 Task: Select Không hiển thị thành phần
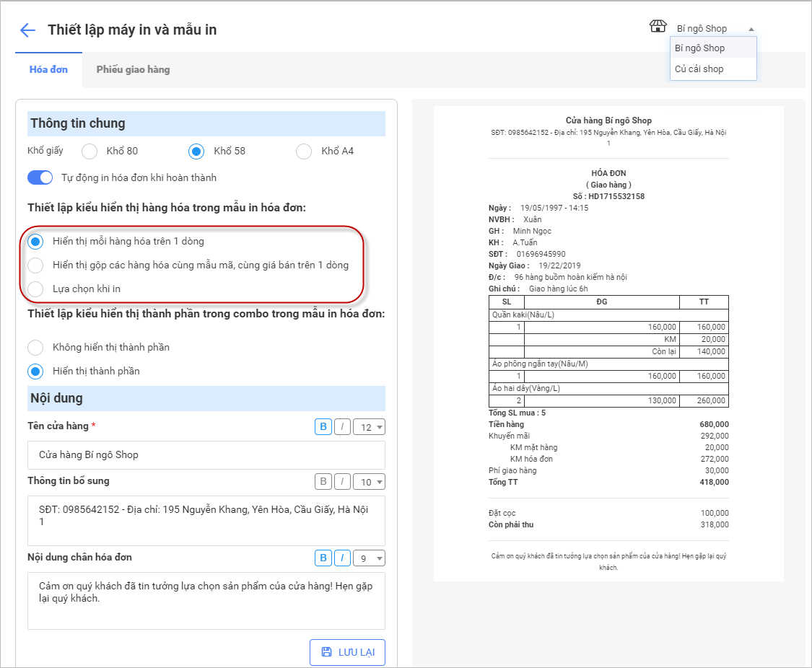coord(35,347)
